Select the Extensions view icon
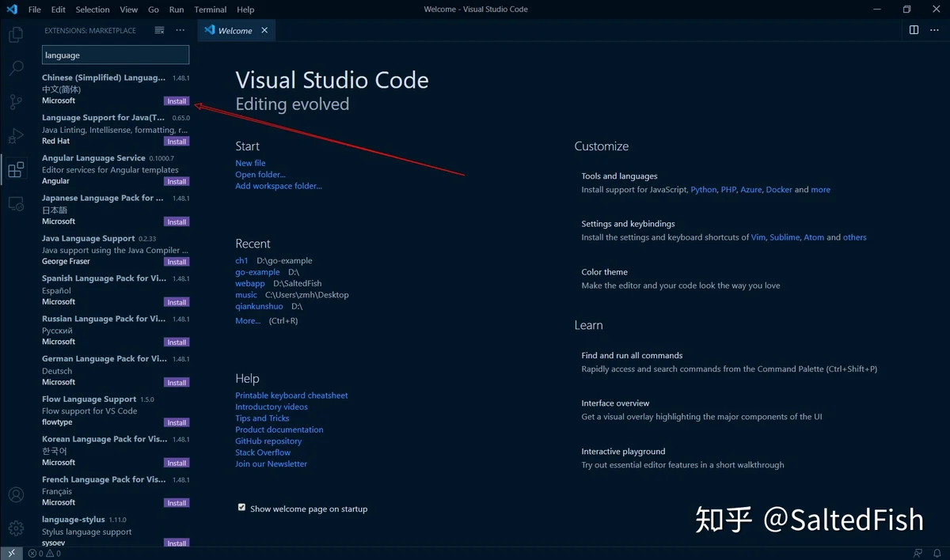Viewport: 950px width, 560px height. [x=16, y=169]
